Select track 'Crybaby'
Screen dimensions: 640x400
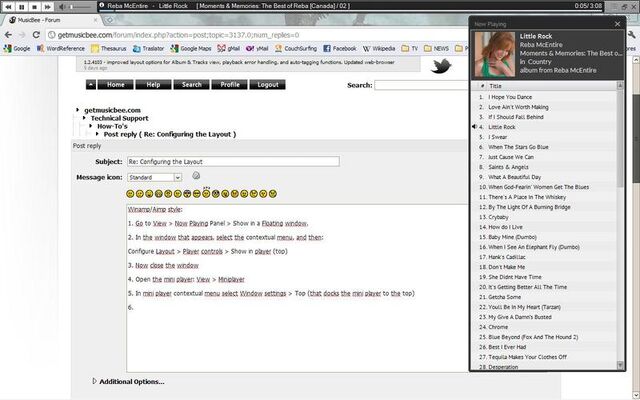pyautogui.click(x=544, y=217)
